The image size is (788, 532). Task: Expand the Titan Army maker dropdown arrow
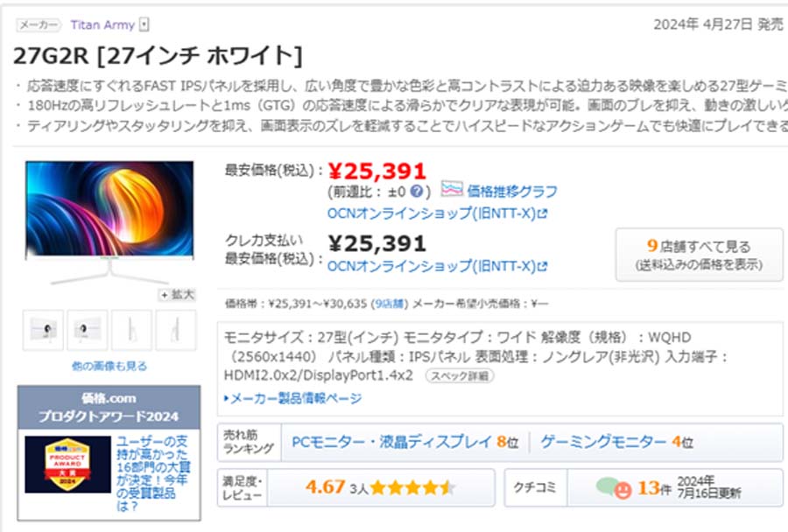(x=144, y=24)
